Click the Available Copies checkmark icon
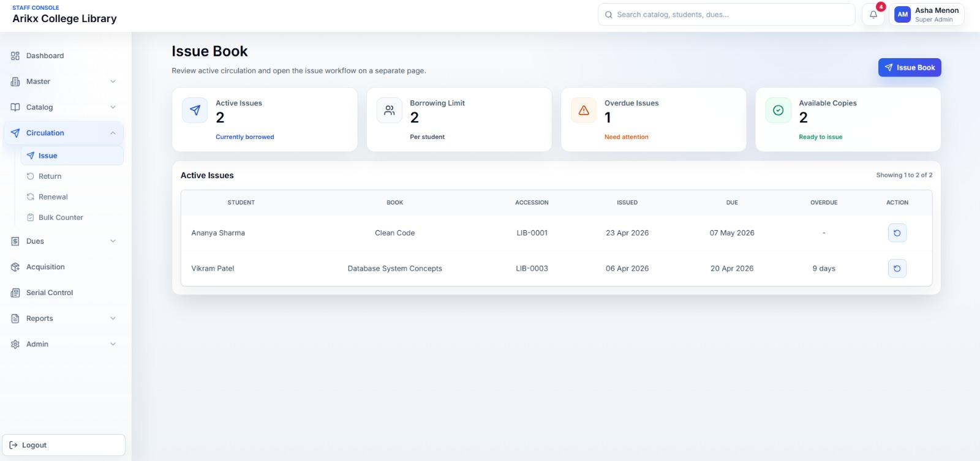 coord(778,110)
